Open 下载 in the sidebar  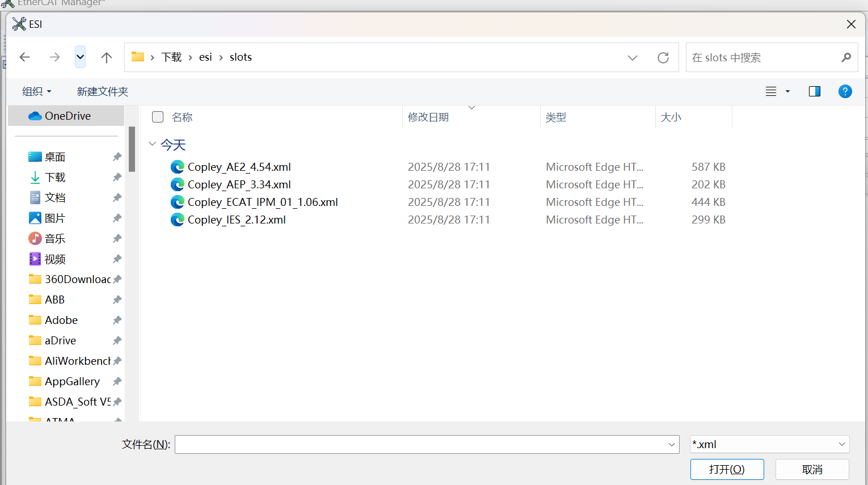coord(55,178)
